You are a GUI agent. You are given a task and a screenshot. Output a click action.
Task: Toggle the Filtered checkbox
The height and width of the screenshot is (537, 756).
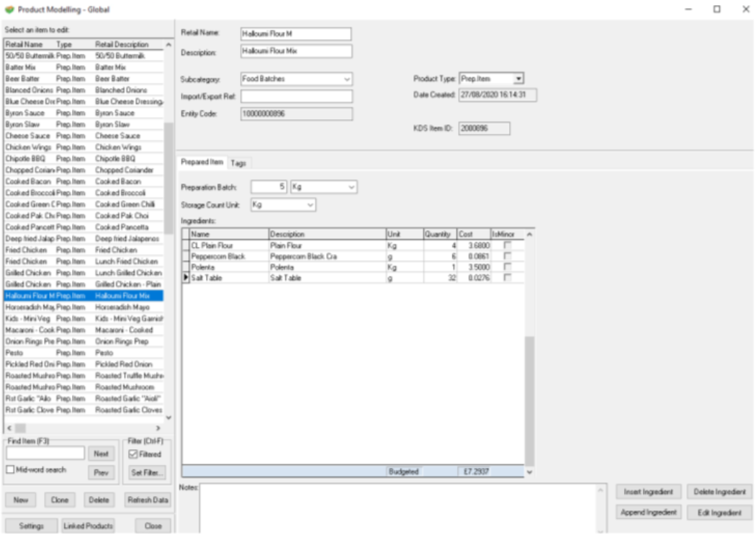[x=135, y=454]
